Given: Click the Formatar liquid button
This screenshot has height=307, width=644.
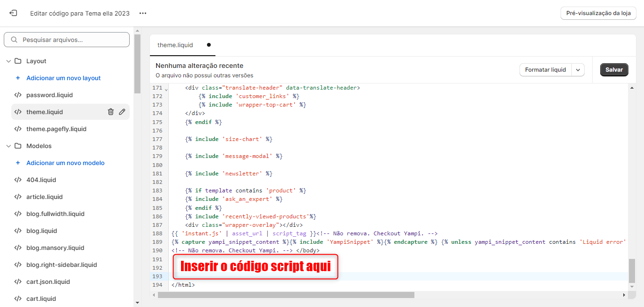Looking at the screenshot, I should coord(545,70).
